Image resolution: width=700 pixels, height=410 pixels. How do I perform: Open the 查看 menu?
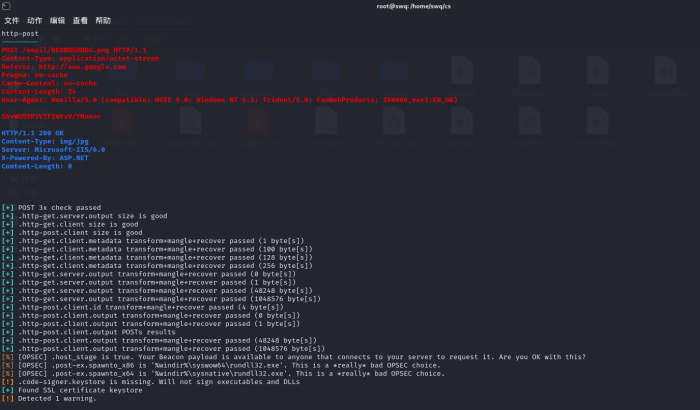(81, 20)
